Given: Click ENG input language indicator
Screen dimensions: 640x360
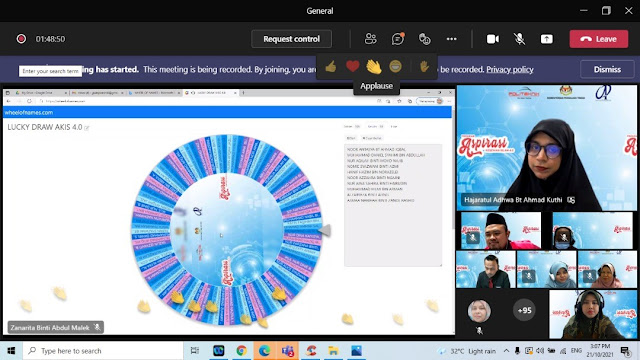Looking at the screenshot, I should coord(576,351).
